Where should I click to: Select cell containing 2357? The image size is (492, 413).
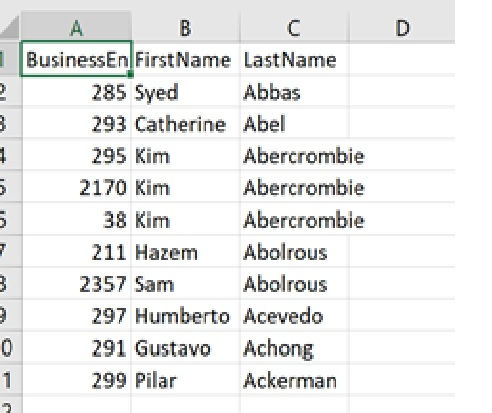76,284
